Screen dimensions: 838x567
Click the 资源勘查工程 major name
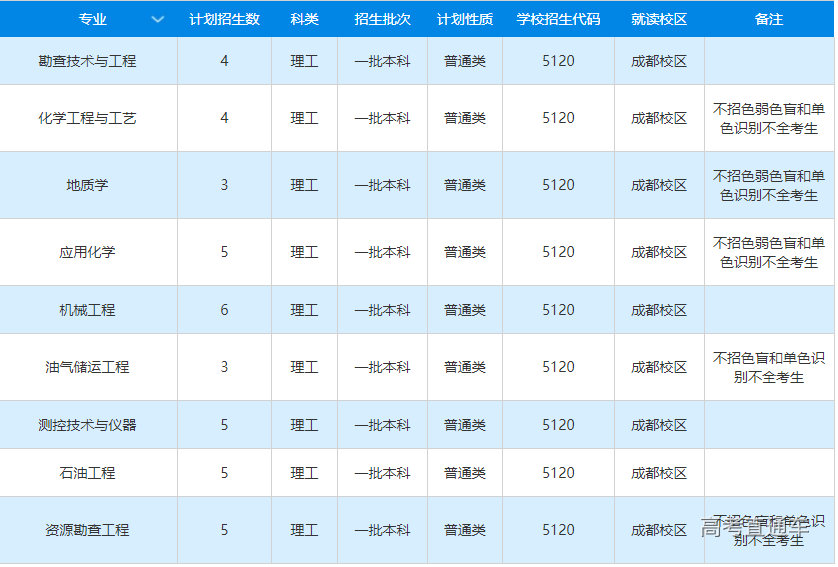[87, 530]
